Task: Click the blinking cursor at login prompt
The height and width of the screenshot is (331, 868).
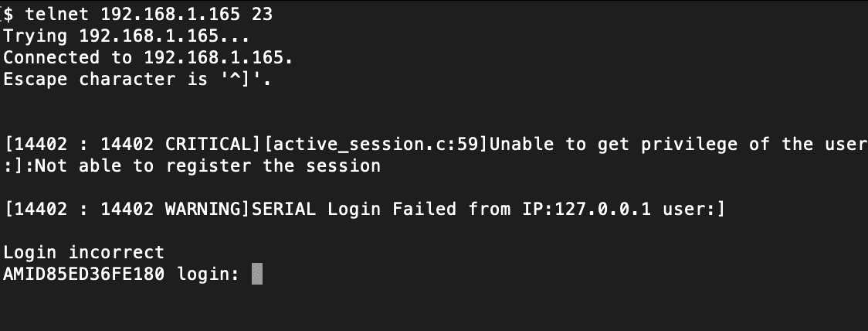Action: (257, 274)
